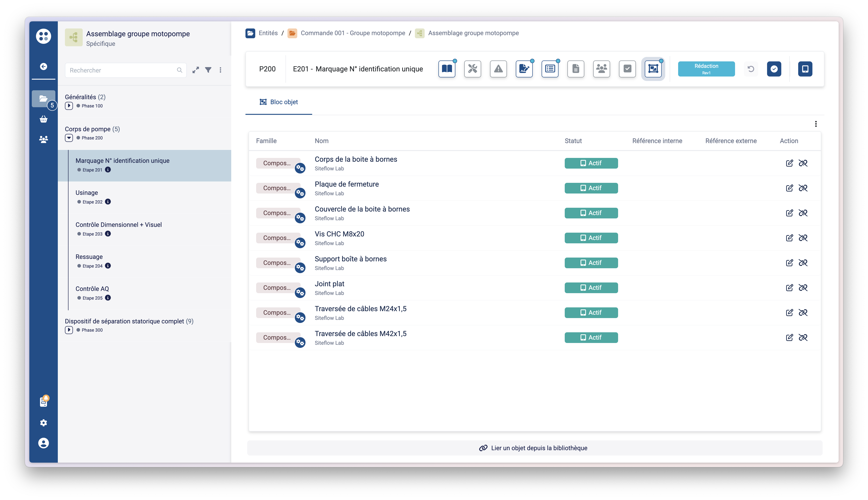
Task: Click the undo revision arrow icon
Action: 751,69
